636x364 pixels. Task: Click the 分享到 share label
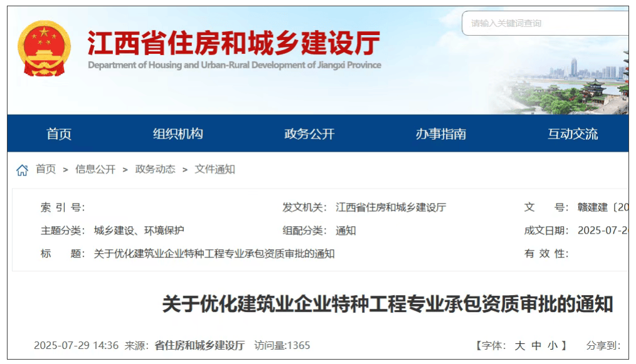[603, 346]
